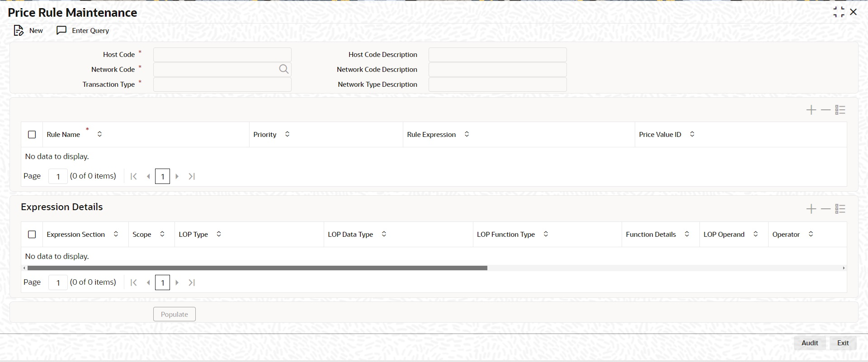868x362 pixels.
Task: Click current page 1 in Expression Details pagination
Action: [x=162, y=282]
